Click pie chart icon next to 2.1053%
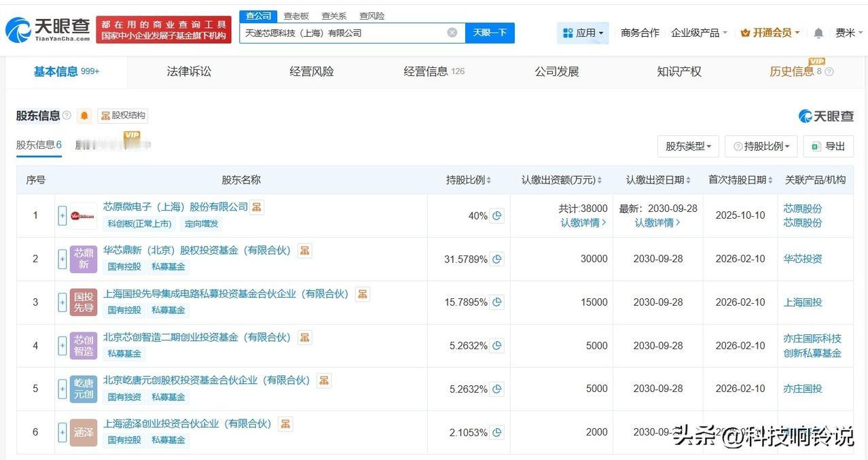868x460 pixels. pyautogui.click(x=497, y=432)
